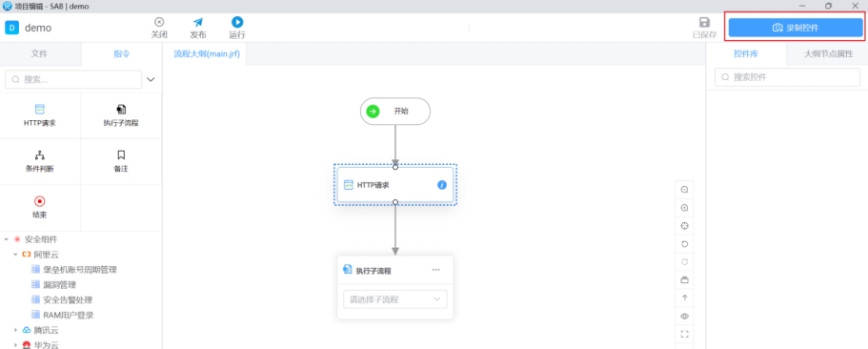
Task: Open the 请选择子流程 dropdown
Action: click(395, 299)
